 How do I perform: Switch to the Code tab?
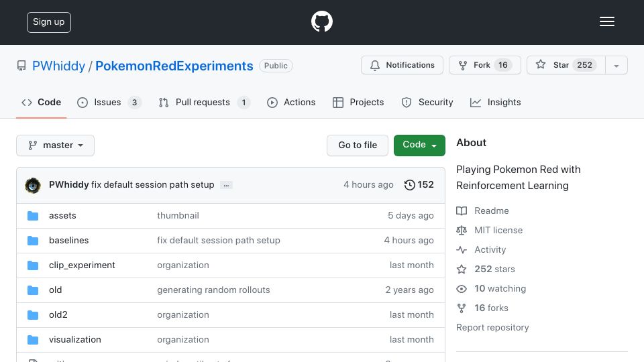[41, 102]
